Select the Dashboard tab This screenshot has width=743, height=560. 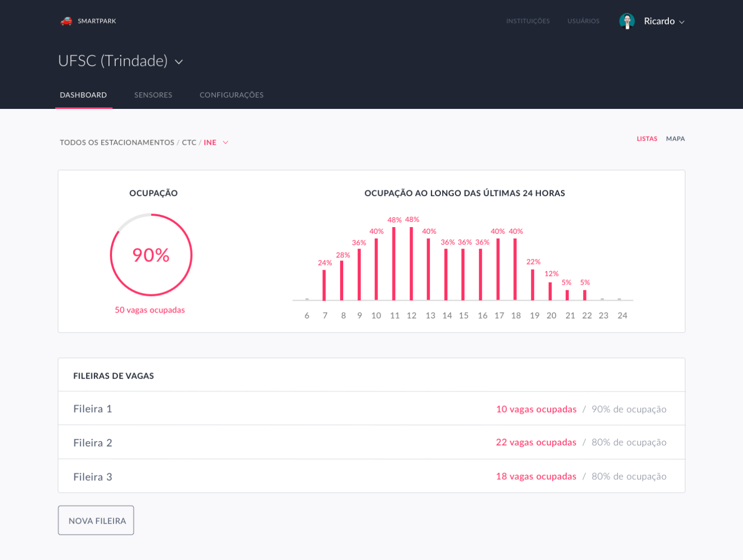click(83, 95)
